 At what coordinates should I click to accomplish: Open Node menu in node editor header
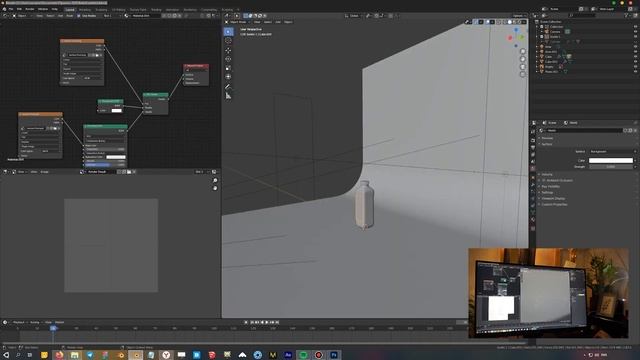coord(69,16)
